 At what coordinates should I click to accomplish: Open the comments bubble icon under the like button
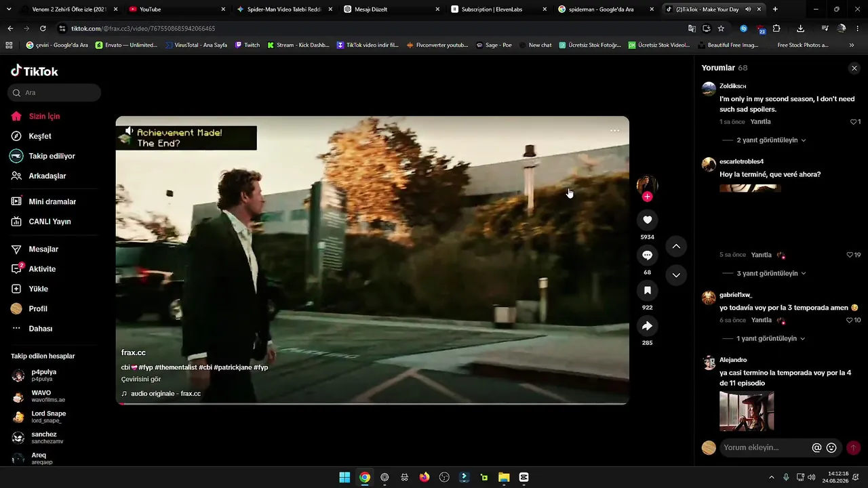647,255
